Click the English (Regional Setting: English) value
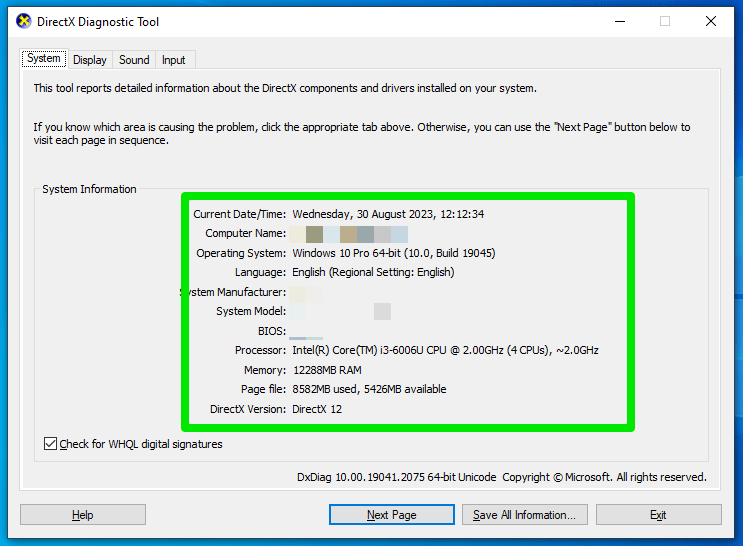 tap(373, 273)
